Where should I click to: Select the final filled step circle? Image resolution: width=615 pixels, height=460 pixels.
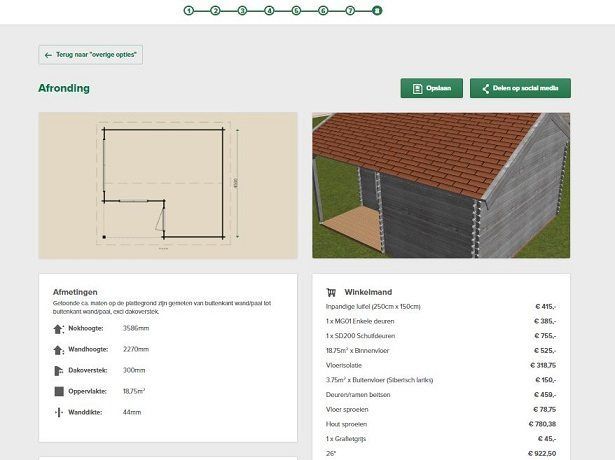(376, 10)
